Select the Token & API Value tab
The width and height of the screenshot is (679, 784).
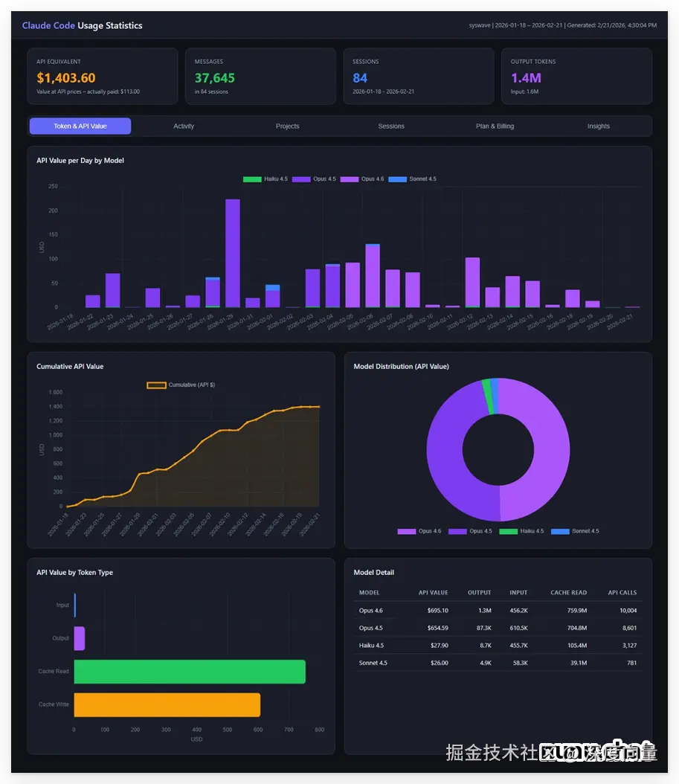coord(80,126)
